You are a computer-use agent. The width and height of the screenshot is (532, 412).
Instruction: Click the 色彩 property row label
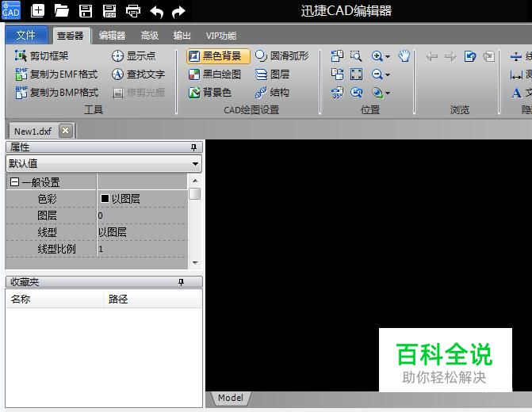(47, 199)
